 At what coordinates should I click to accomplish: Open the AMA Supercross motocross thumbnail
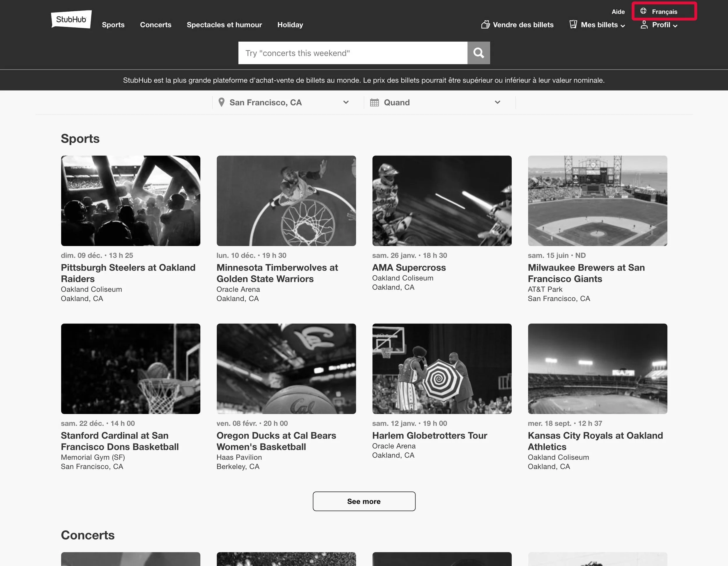[x=442, y=201]
